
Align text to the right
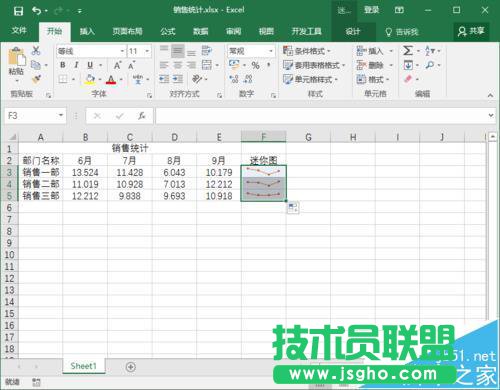(x=191, y=65)
